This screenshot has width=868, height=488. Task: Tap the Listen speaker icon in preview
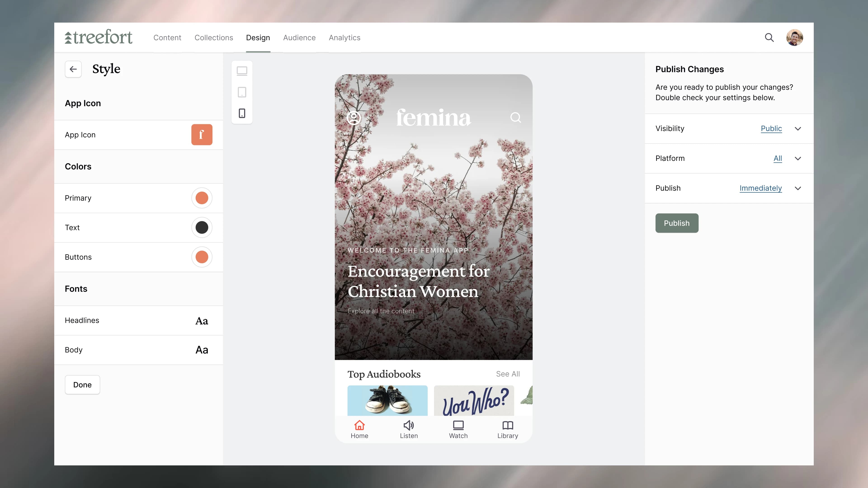[409, 425]
